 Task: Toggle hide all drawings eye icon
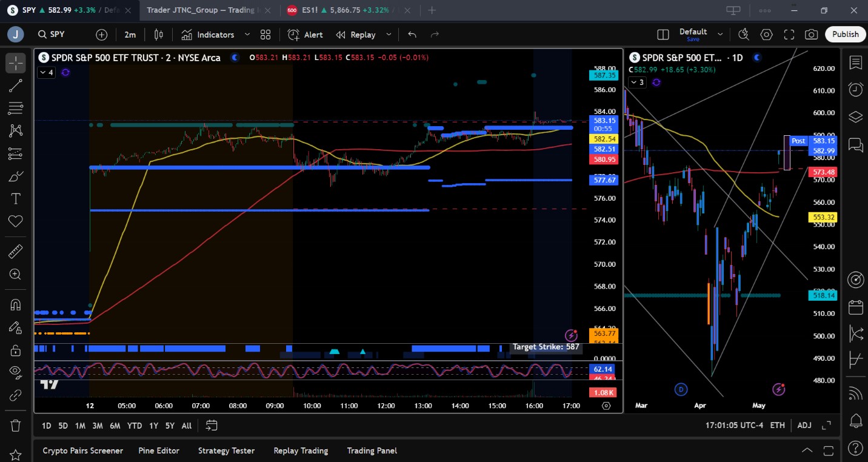point(15,372)
